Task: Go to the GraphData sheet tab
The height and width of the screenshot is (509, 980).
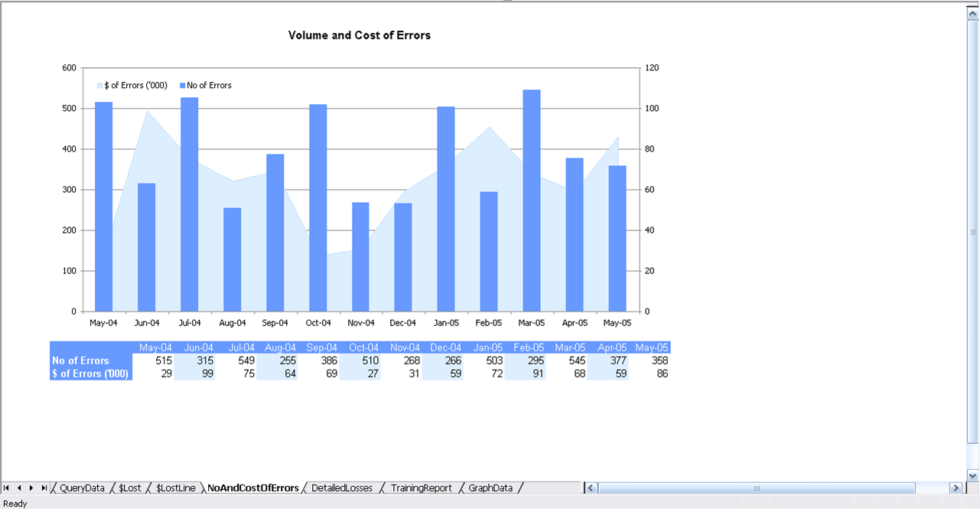Action: (x=490, y=488)
